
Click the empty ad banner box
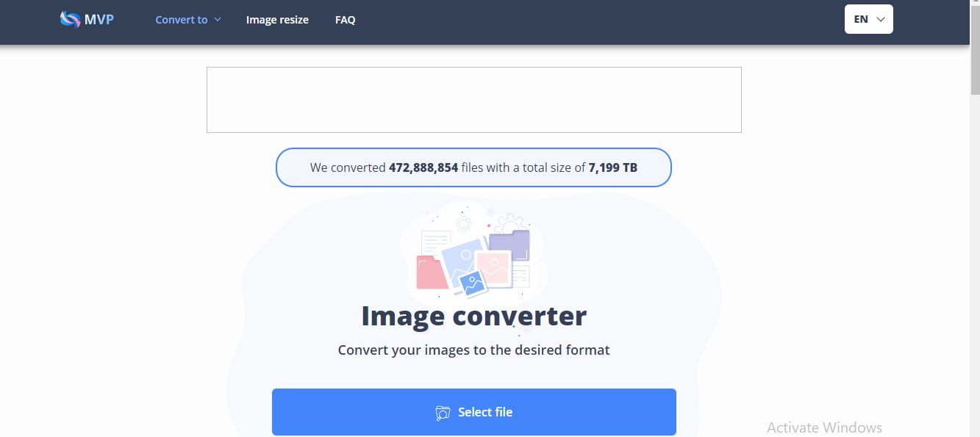click(x=474, y=100)
